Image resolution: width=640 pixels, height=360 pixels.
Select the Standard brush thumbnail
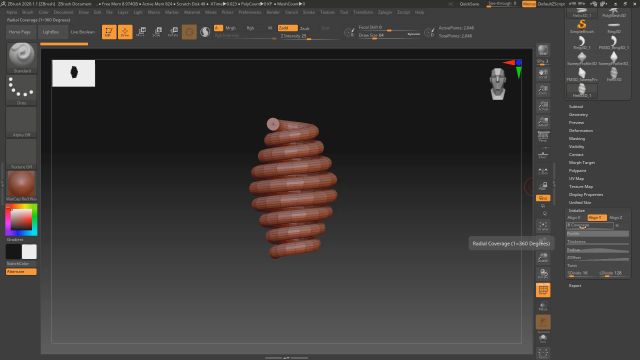[21, 57]
